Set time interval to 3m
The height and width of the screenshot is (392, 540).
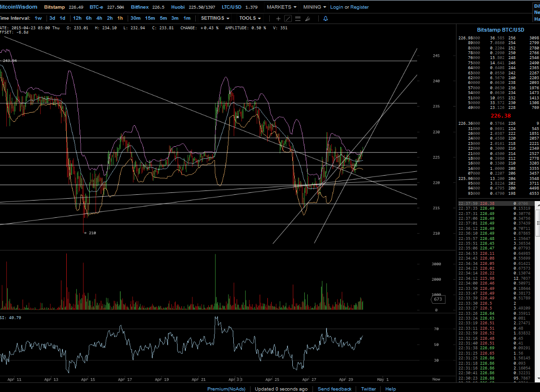coord(175,18)
